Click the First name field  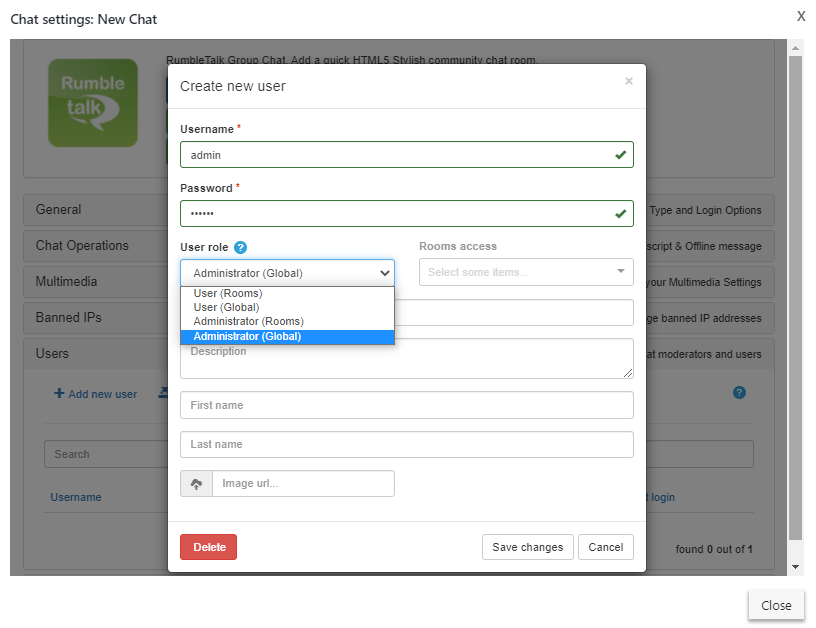click(x=406, y=405)
